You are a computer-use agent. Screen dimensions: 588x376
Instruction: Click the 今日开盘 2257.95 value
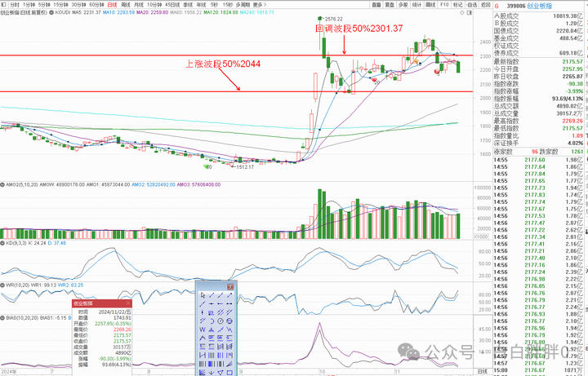tap(572, 69)
